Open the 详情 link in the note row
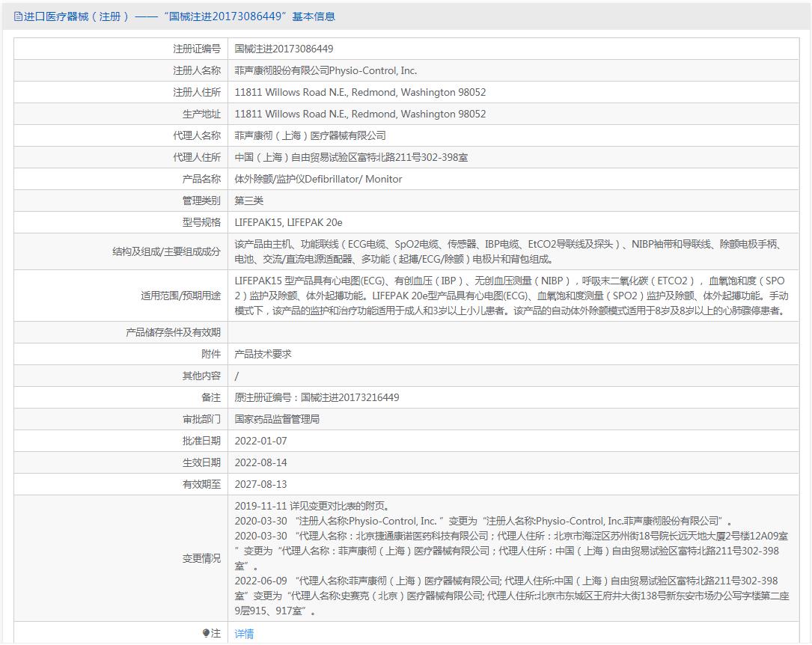 click(x=244, y=634)
